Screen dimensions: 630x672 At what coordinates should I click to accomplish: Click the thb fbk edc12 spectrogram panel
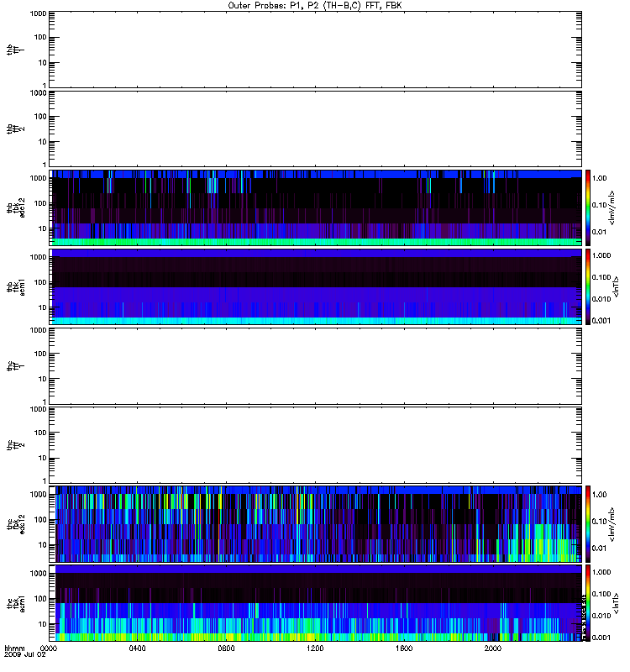(x=316, y=207)
